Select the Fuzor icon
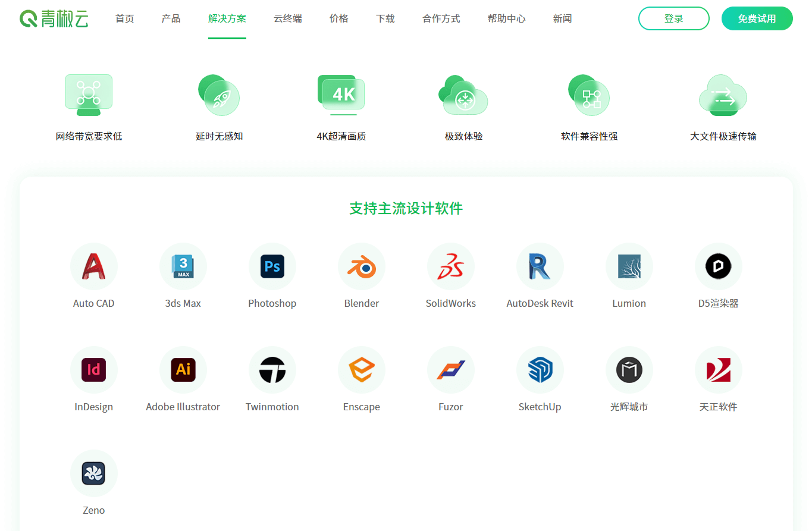The height and width of the screenshot is (531, 812). 451,370
